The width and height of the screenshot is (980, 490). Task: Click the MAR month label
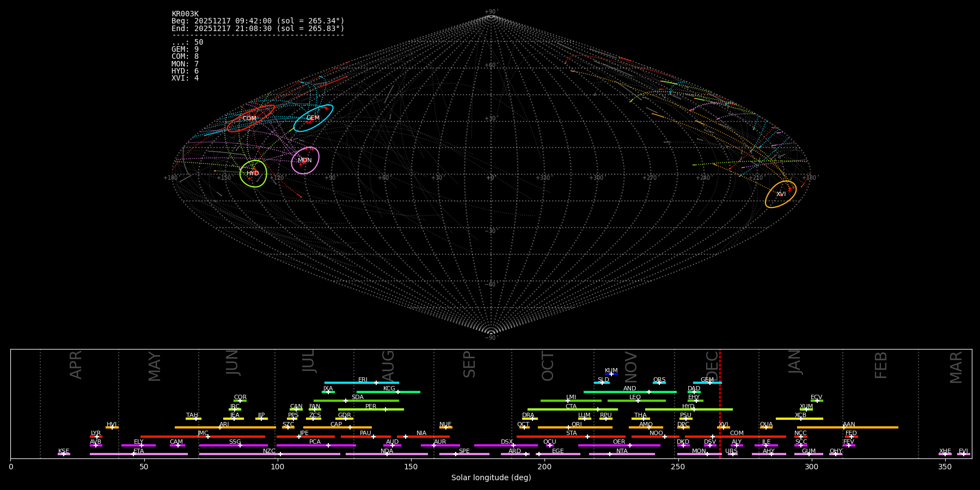956,367
